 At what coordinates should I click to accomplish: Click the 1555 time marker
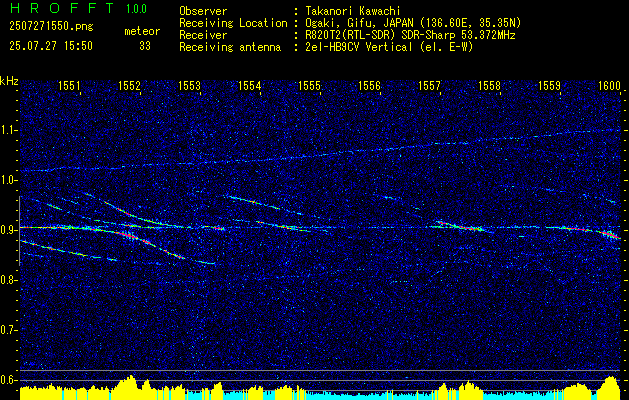[310, 85]
